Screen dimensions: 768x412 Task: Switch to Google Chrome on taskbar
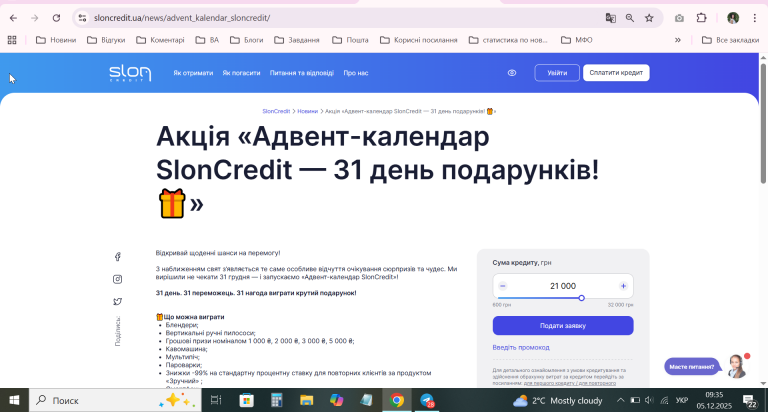pyautogui.click(x=397, y=400)
